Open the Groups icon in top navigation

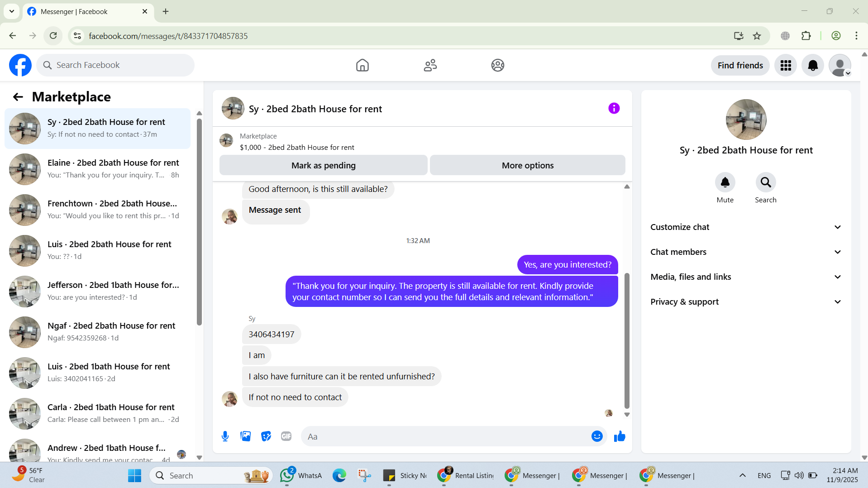click(498, 65)
